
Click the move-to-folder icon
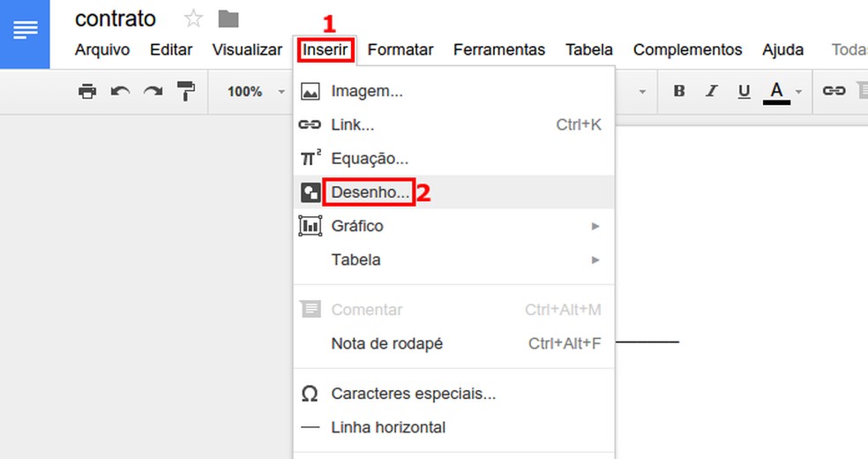pyautogui.click(x=228, y=19)
